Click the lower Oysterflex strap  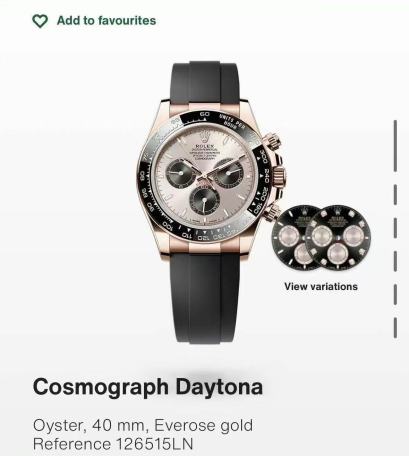pyautogui.click(x=205, y=298)
